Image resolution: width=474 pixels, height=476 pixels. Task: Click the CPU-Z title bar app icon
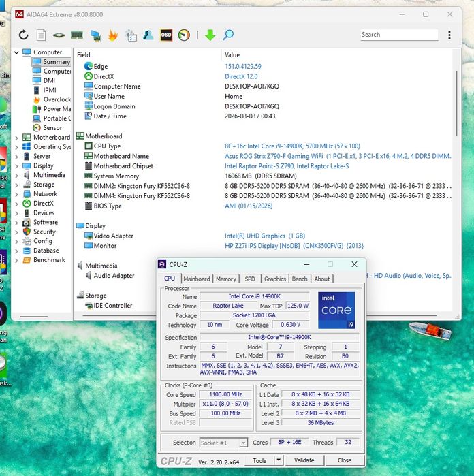coord(162,264)
